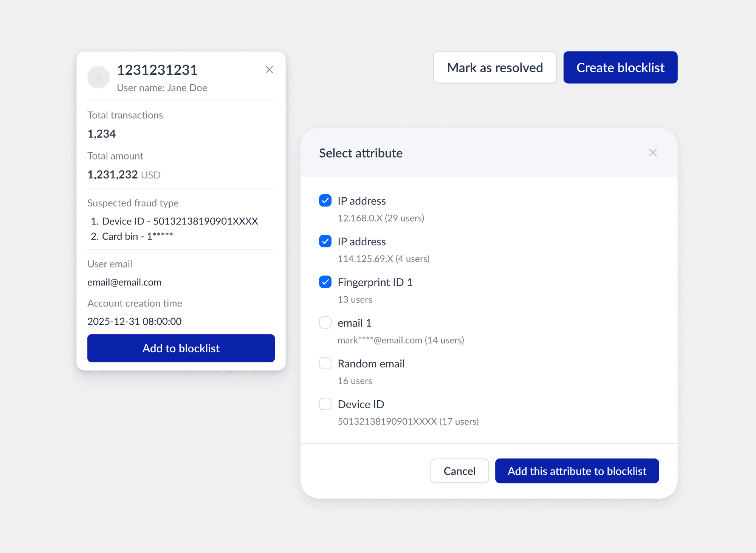Screen dimensions: 756x553
Task: Click the Suspected fraud type label
Action: pyautogui.click(x=133, y=203)
